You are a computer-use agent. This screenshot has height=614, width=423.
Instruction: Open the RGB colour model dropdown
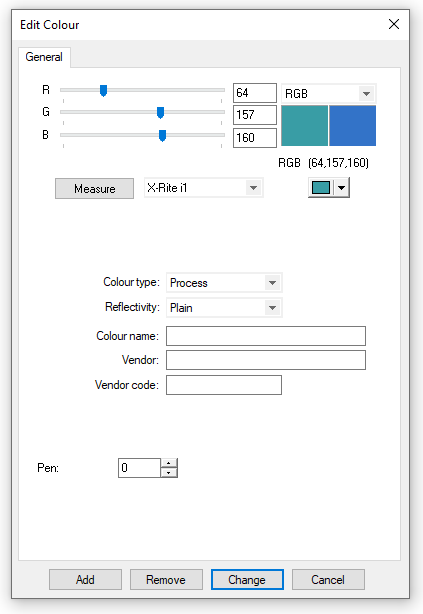pos(329,94)
